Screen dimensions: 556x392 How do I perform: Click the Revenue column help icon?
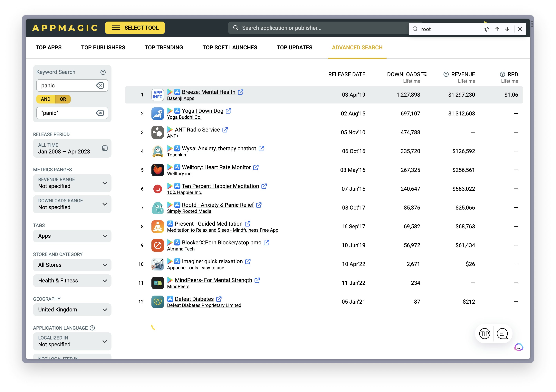pos(446,74)
